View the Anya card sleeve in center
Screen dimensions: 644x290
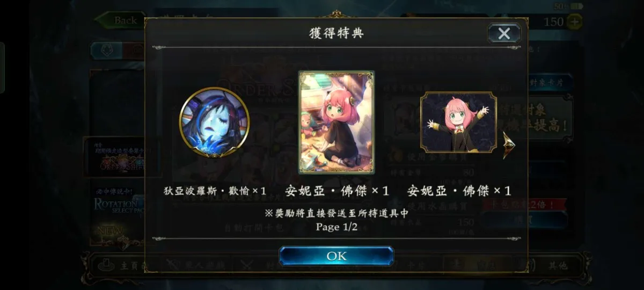click(336, 122)
